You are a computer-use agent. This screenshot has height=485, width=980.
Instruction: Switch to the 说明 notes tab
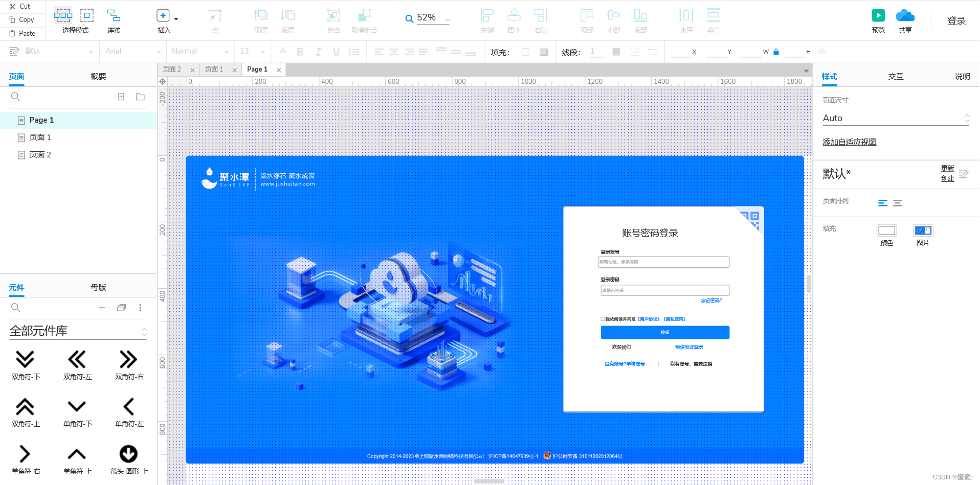(962, 76)
